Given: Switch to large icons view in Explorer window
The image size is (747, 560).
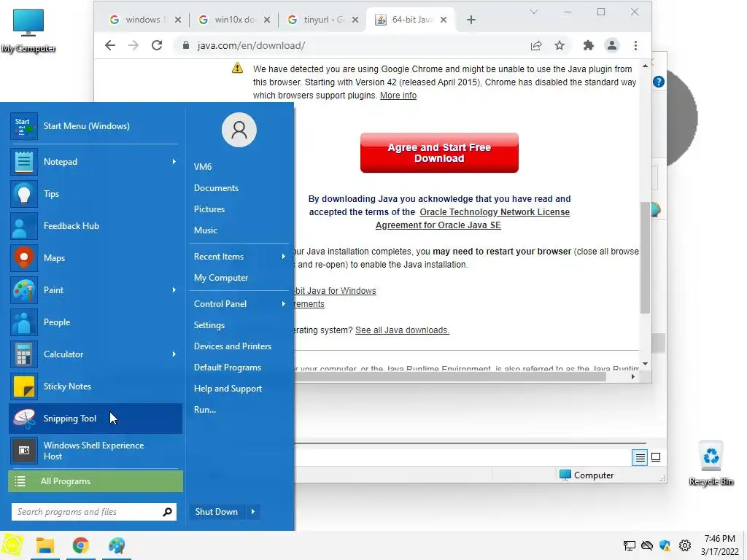Looking at the screenshot, I should coord(656,458).
